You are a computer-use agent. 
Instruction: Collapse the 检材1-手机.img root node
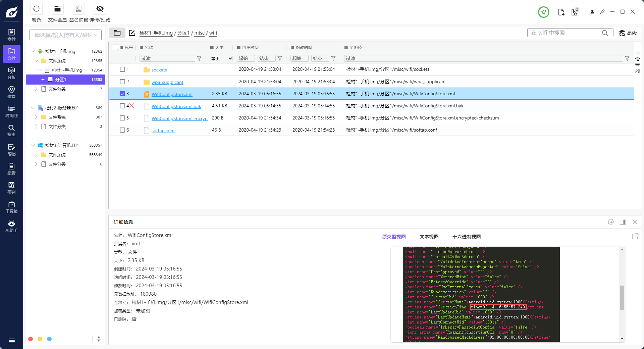tap(33, 51)
